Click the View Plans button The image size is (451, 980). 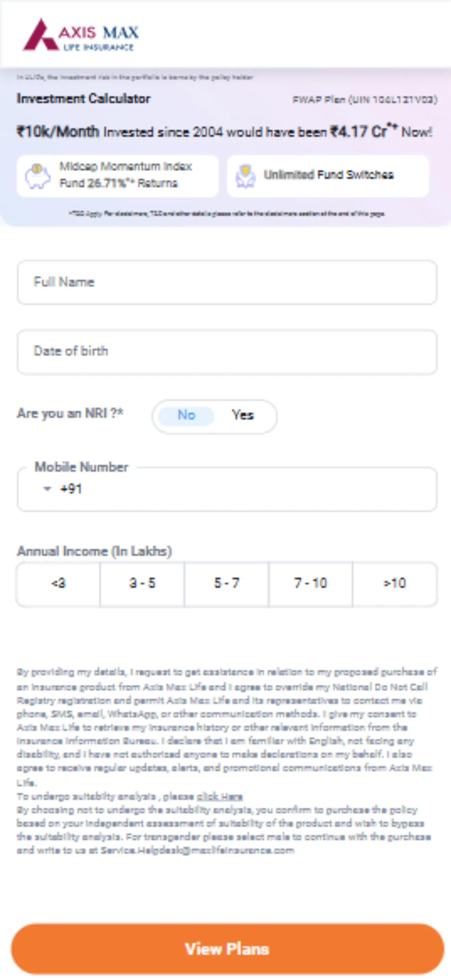pyautogui.click(x=225, y=949)
